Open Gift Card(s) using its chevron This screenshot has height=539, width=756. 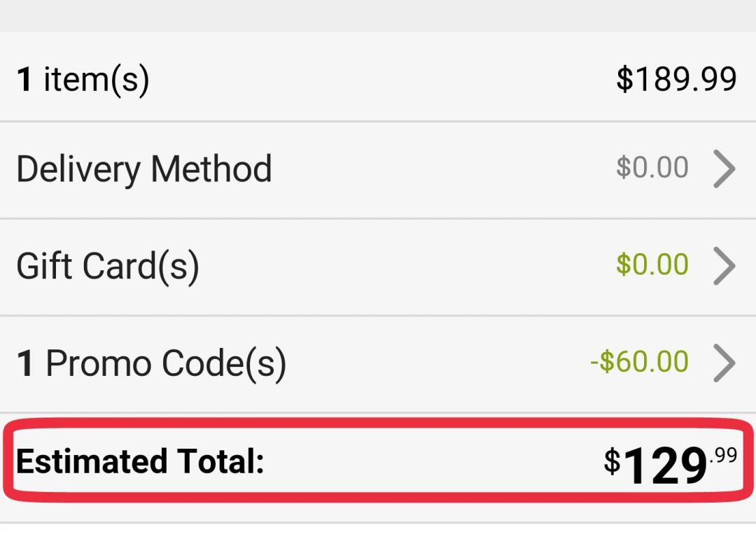(724, 266)
